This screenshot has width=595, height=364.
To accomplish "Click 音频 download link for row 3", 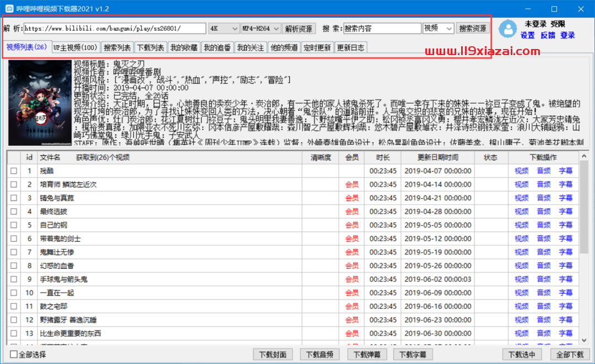I will point(543,198).
